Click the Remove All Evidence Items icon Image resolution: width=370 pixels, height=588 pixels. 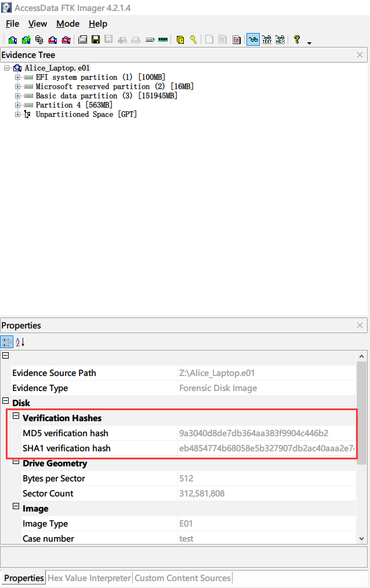point(66,39)
